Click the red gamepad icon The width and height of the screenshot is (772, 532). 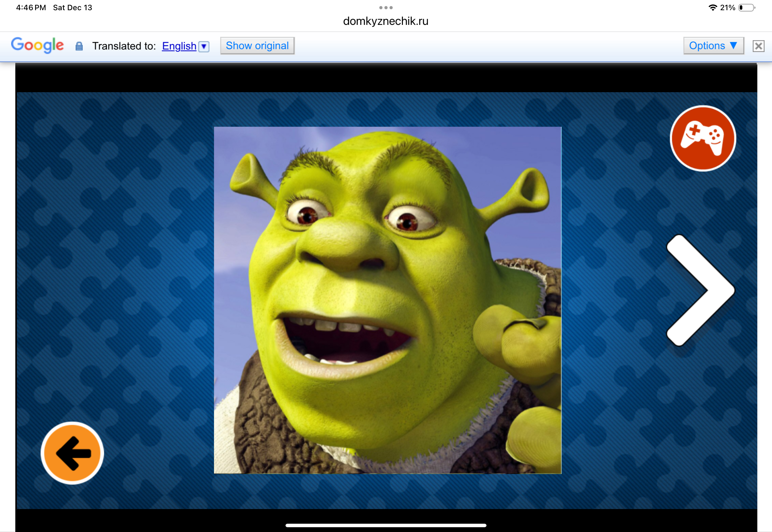coord(703,138)
